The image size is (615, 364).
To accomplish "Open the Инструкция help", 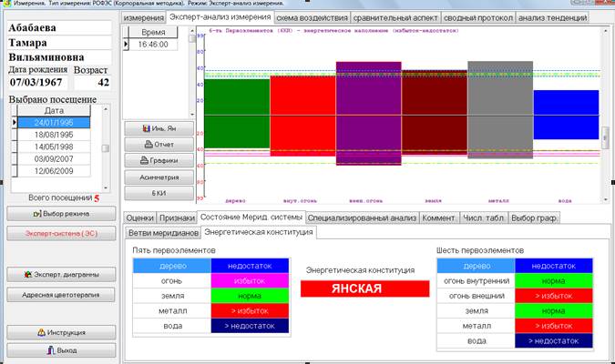I will tap(61, 333).
